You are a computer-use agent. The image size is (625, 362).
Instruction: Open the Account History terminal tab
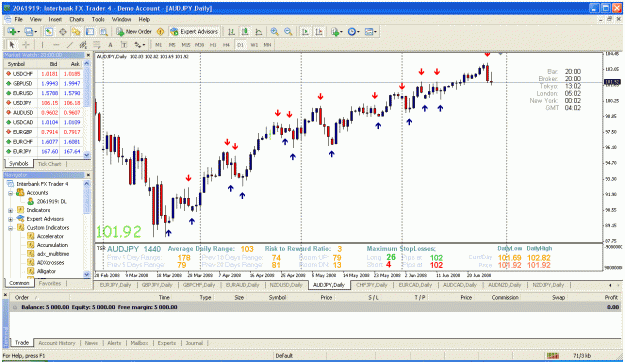57,343
